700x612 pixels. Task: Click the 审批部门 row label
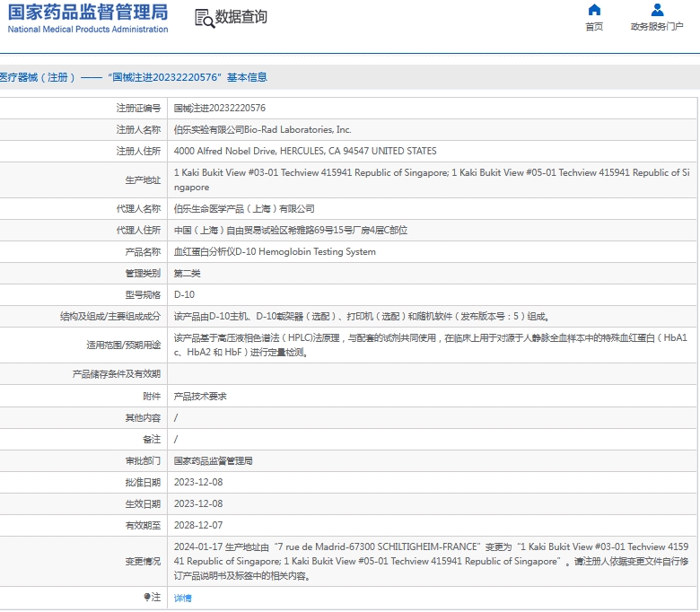coord(143,460)
